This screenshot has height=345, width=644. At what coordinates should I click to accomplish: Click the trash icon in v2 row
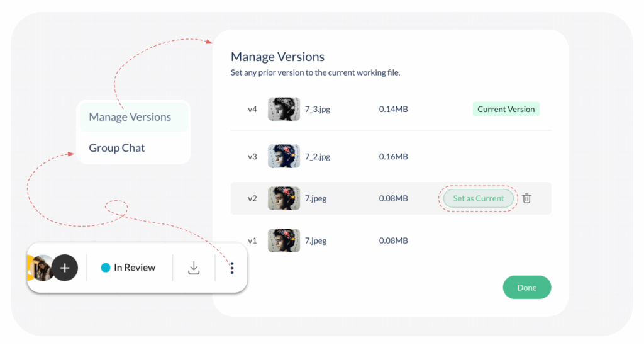click(527, 198)
